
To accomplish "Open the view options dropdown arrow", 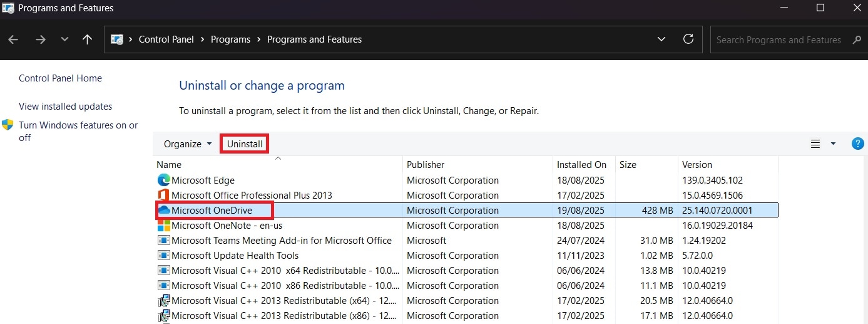I will click(x=833, y=144).
